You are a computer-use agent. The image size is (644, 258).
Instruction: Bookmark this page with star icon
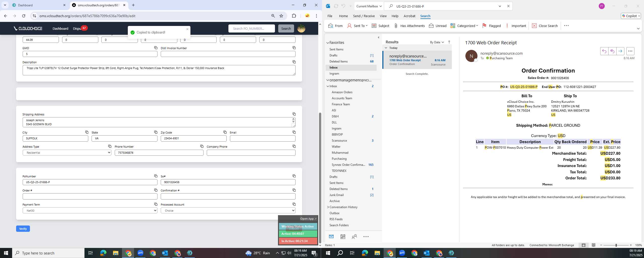tap(281, 16)
